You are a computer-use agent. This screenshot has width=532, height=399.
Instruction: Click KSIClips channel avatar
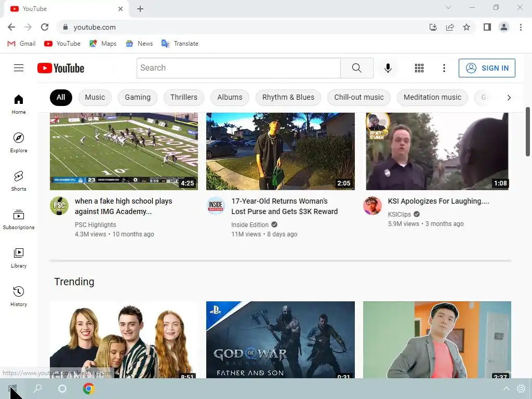point(372,206)
